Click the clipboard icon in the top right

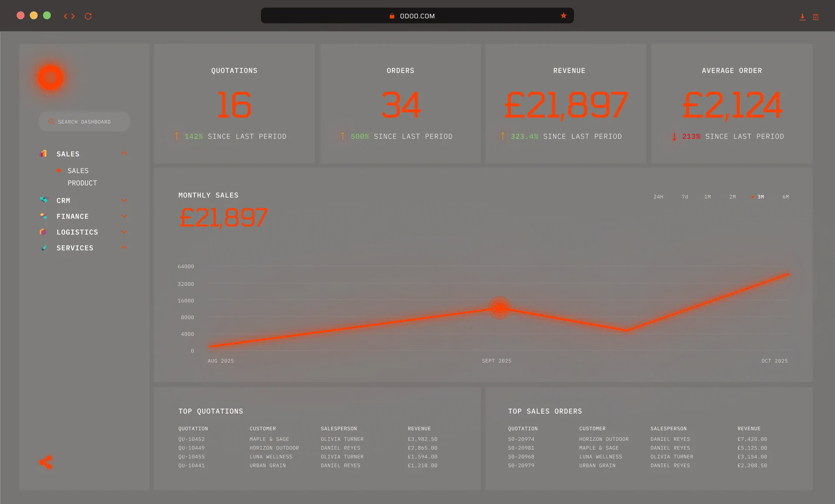click(816, 17)
